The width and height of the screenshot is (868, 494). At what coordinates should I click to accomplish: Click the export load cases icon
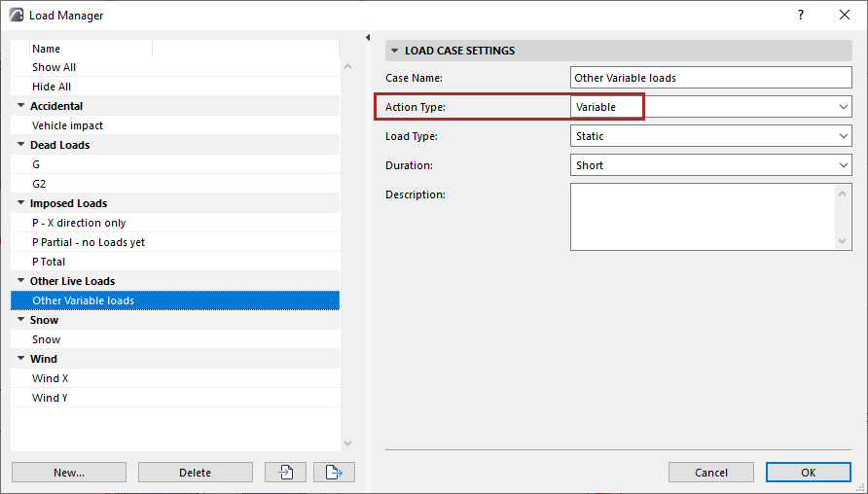point(334,473)
